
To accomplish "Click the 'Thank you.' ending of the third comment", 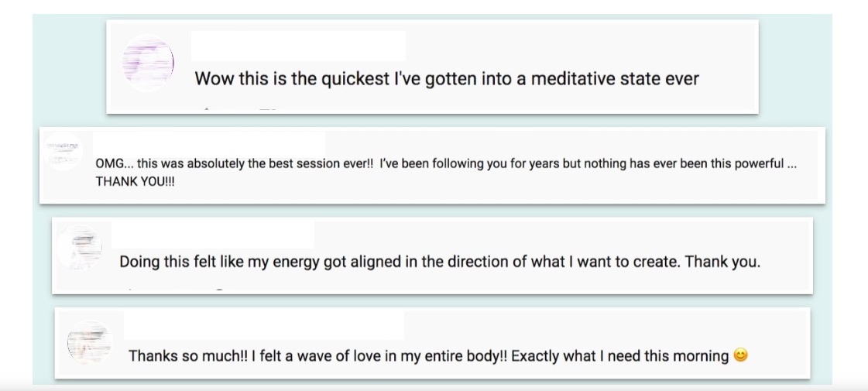I will tap(723, 262).
